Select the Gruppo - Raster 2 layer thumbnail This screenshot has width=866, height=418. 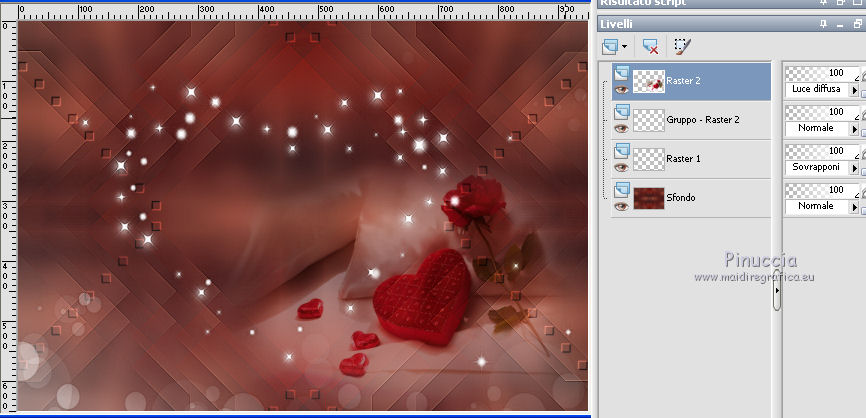(648, 120)
